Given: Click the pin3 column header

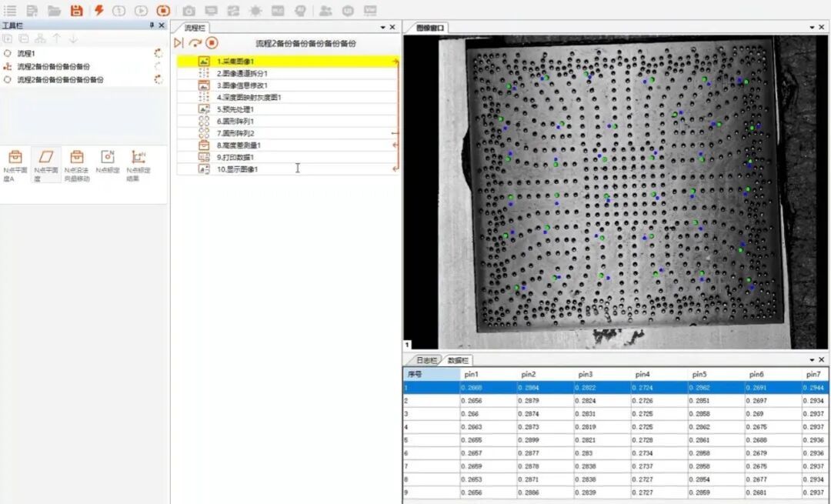Looking at the screenshot, I should [602, 374].
